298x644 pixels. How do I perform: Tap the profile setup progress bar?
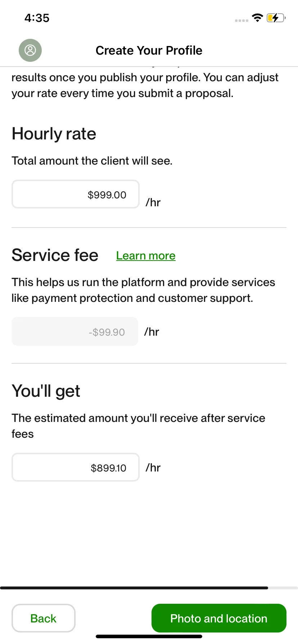(149, 588)
